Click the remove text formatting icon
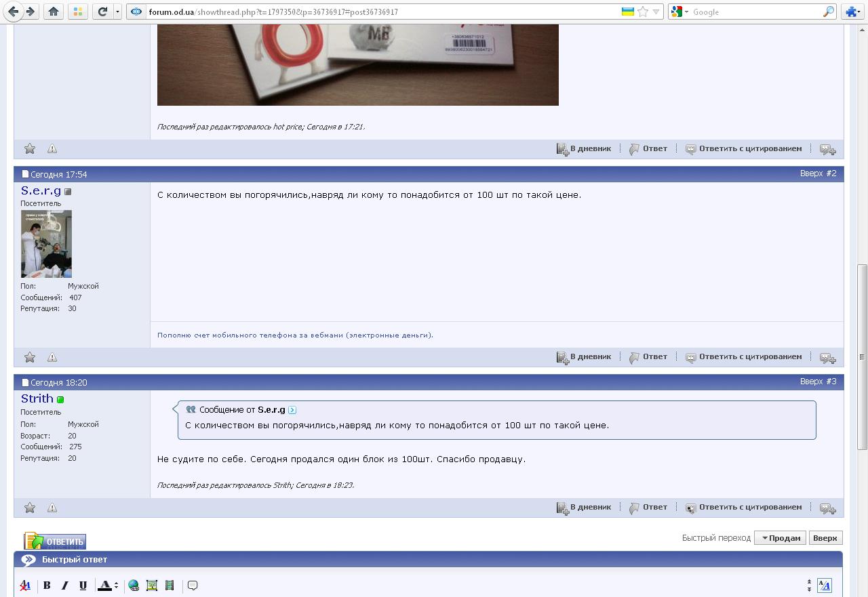Viewport: 868px width, 597px height. click(x=25, y=585)
